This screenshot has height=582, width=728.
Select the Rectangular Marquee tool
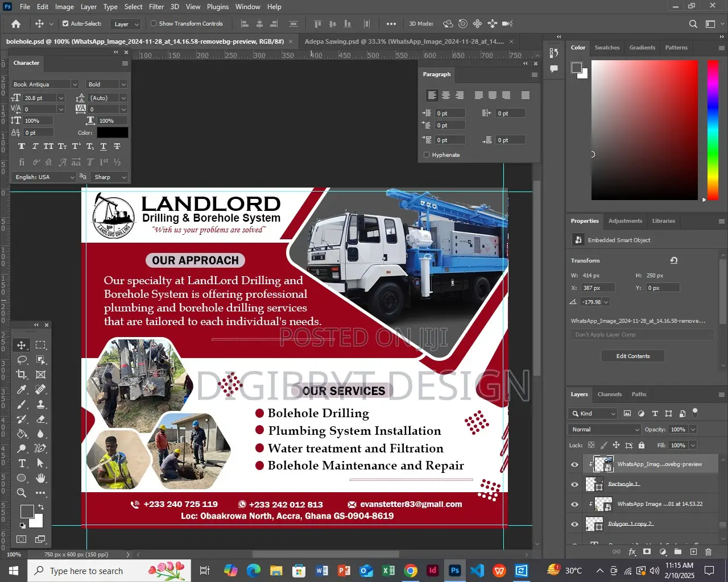[x=40, y=345]
